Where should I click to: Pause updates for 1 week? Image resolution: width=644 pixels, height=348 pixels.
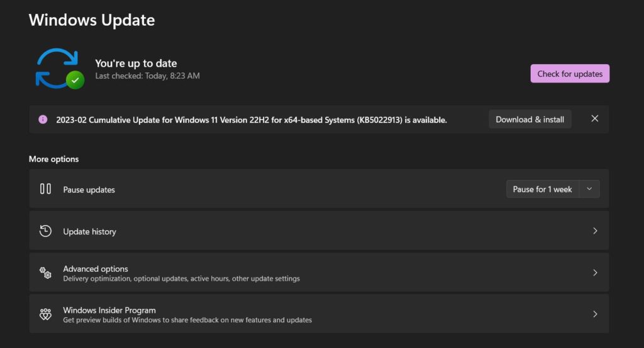(x=542, y=189)
